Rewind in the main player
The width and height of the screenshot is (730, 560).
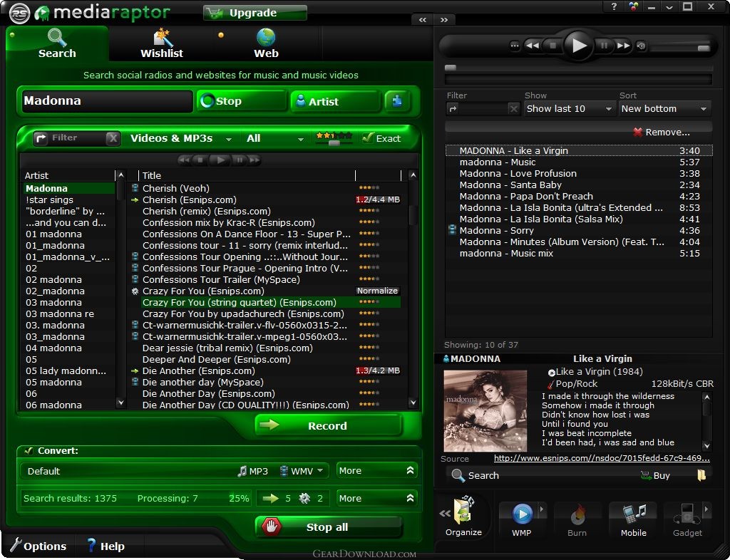(x=533, y=46)
